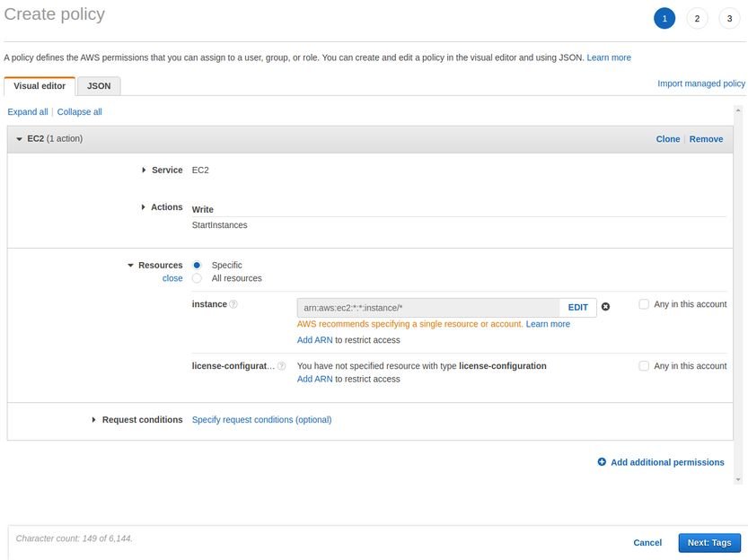Open help icon next to instance label

coord(233,304)
